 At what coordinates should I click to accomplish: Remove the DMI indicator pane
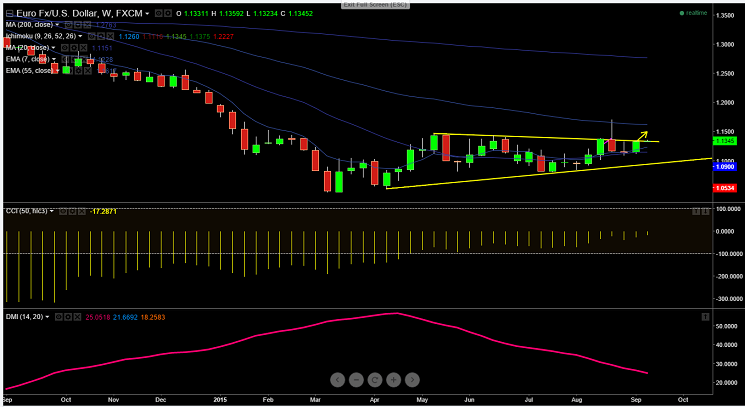tap(77, 317)
